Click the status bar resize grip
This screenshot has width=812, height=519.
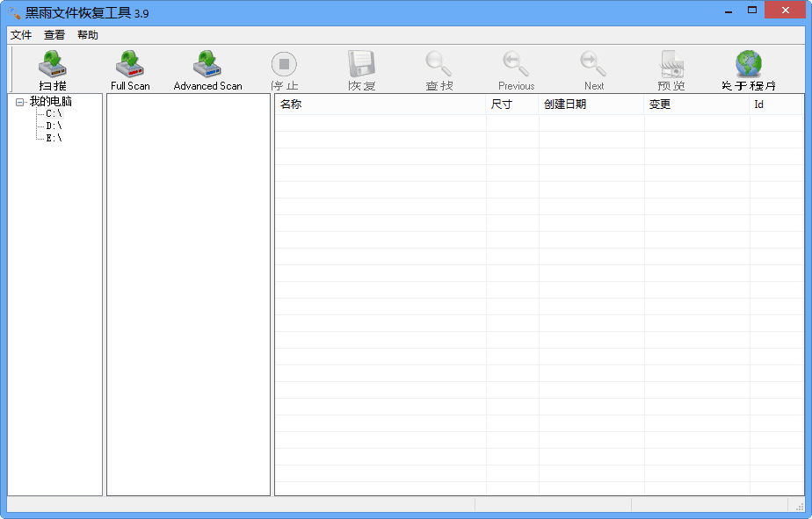point(799,506)
